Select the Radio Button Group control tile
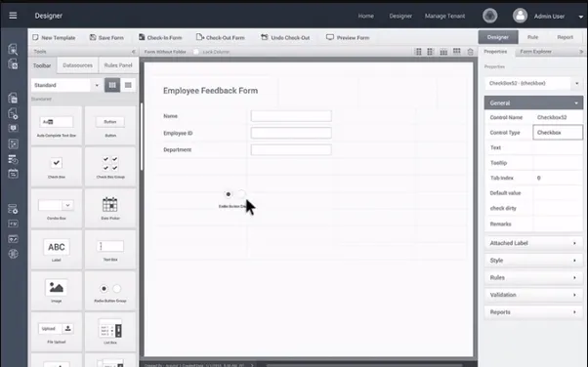This screenshot has width=588, height=367. (x=110, y=291)
